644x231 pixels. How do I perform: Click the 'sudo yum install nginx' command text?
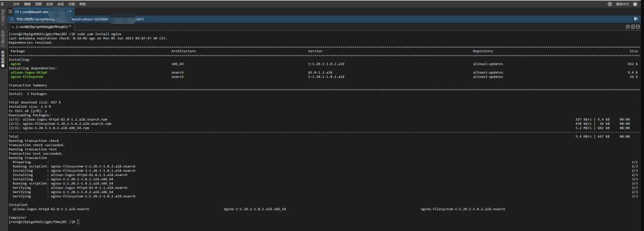pyautogui.click(x=100, y=34)
